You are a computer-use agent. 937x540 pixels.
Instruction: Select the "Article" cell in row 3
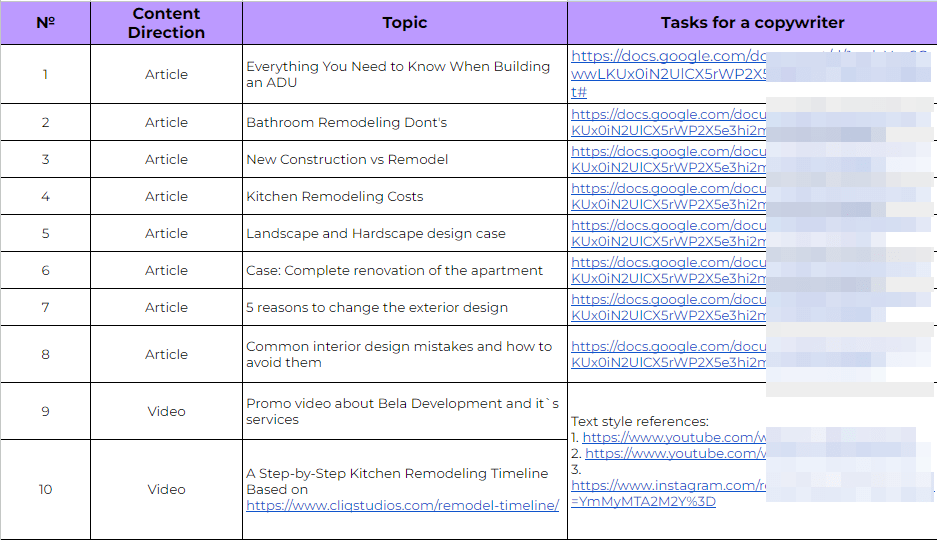167,159
